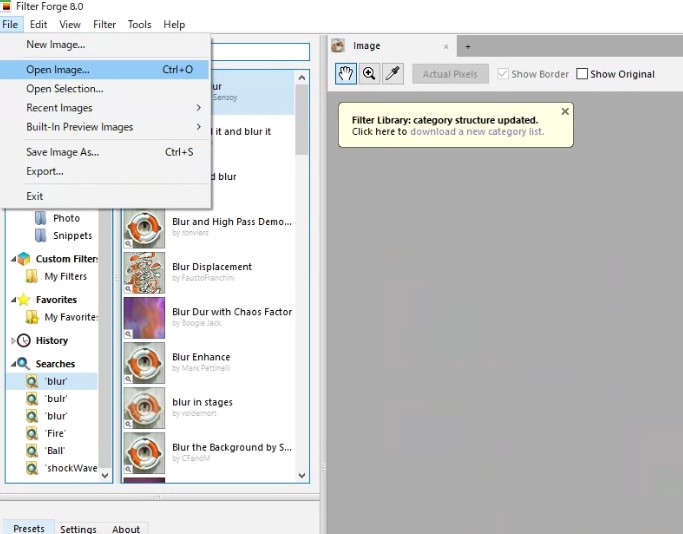Zoom preview icon on Blur Displacement thumbnail
Image resolution: width=683 pixels, height=534 pixels.
pyautogui.click(x=128, y=289)
